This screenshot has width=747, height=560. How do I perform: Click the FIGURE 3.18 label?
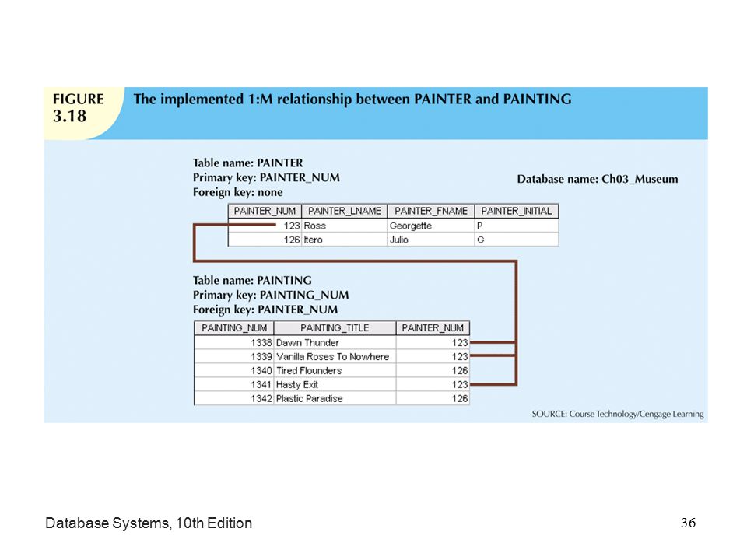pos(78,108)
